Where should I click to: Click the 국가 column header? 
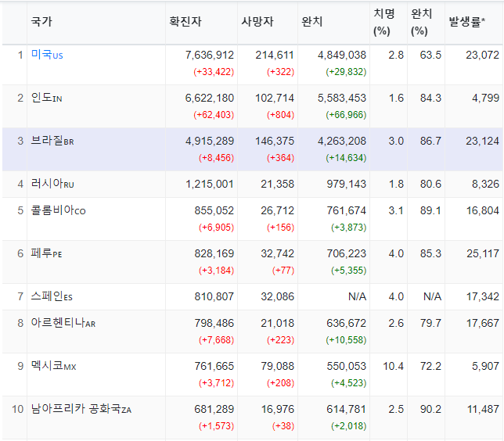(x=41, y=22)
